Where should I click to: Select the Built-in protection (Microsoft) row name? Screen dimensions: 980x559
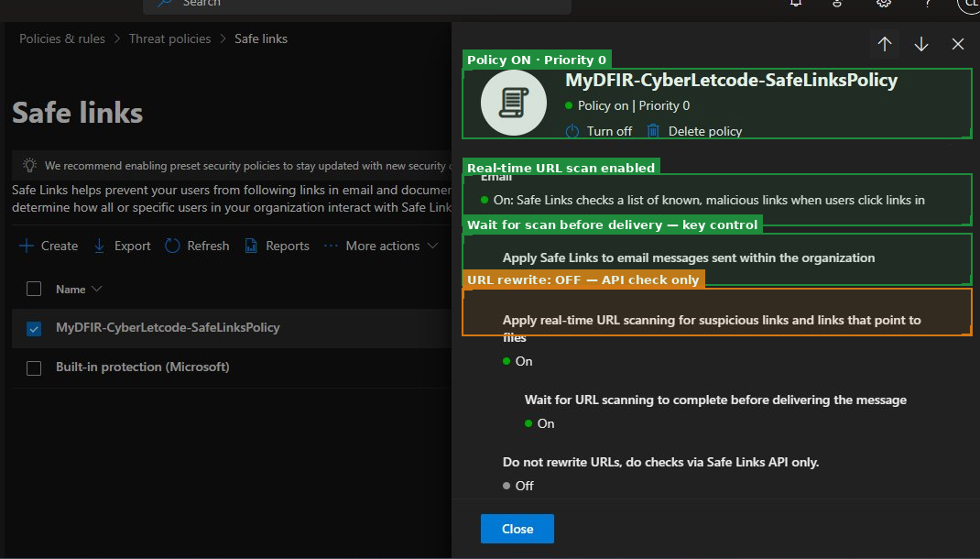coord(143,367)
